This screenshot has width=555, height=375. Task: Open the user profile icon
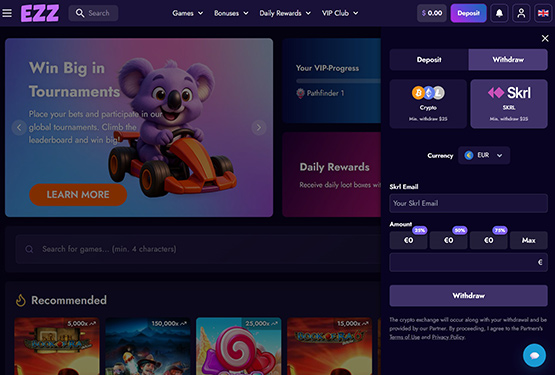click(x=521, y=13)
